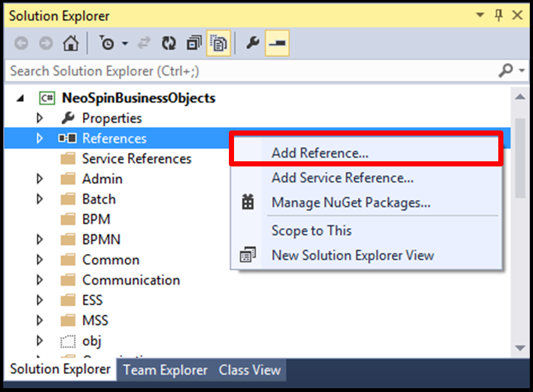Screen dimensions: 533x392
Task: Click the Manage NuGet Packages icon
Action: coord(248,203)
